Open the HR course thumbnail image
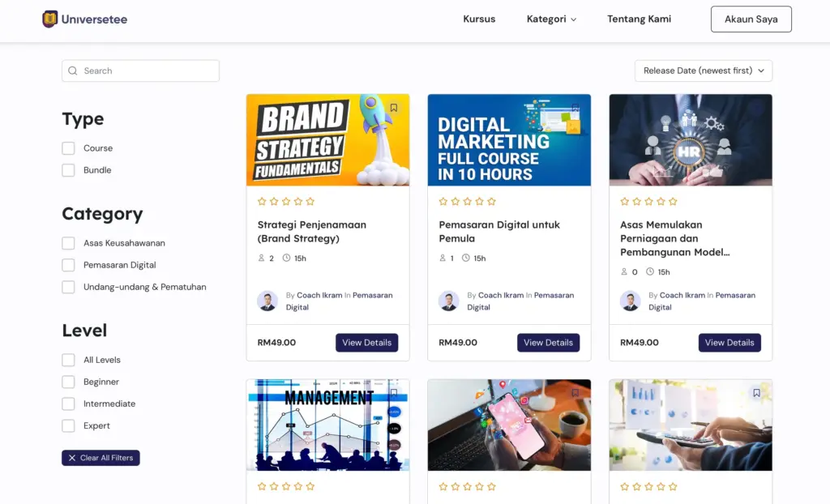This screenshot has width=830, height=504. click(691, 140)
